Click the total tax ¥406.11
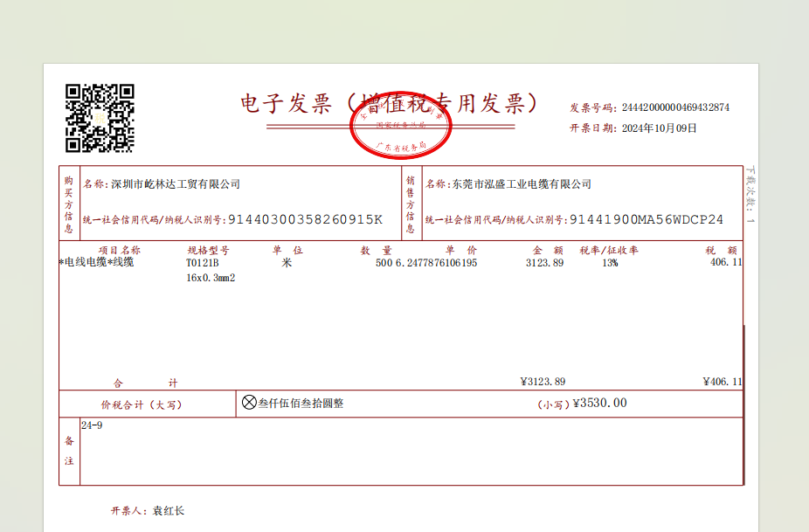809x532 pixels. (723, 382)
